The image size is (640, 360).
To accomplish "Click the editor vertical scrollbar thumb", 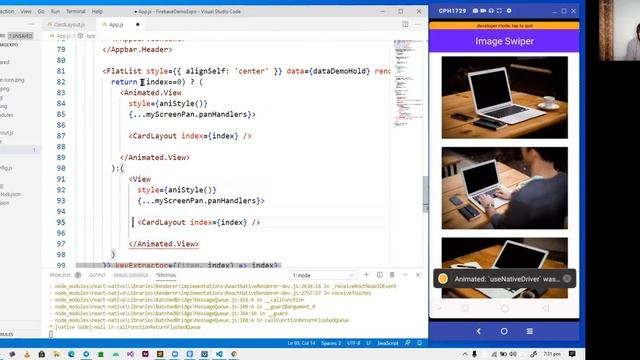I will coord(425,194).
